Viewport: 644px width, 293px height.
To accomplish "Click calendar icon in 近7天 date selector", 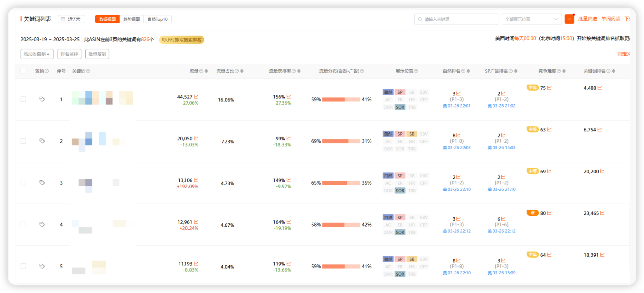I will point(63,19).
